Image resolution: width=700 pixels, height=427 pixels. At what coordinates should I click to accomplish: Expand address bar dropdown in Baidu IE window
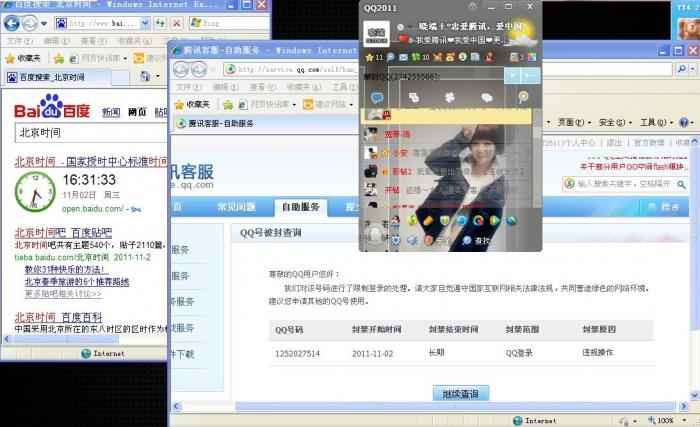coord(145,23)
